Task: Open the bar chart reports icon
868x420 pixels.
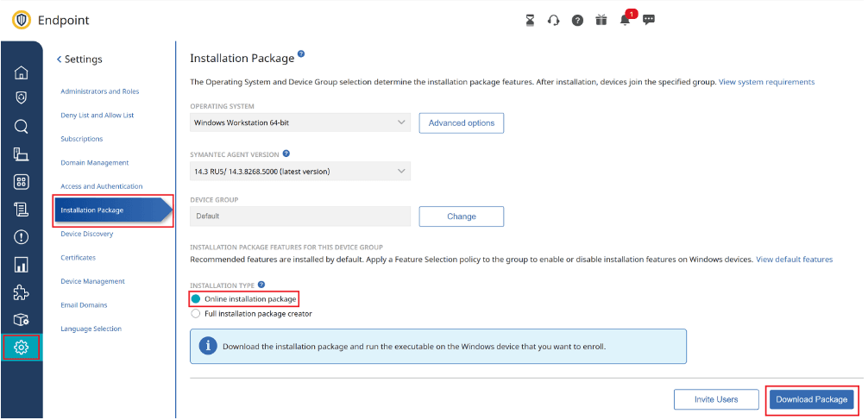Action: 22,264
